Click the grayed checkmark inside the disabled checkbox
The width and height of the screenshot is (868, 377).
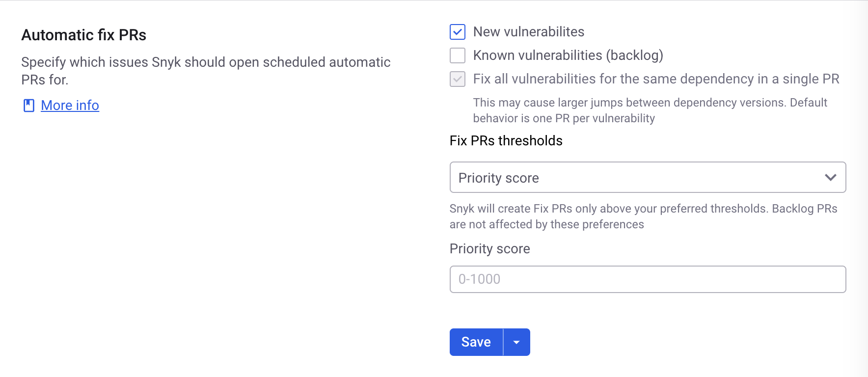pos(457,79)
